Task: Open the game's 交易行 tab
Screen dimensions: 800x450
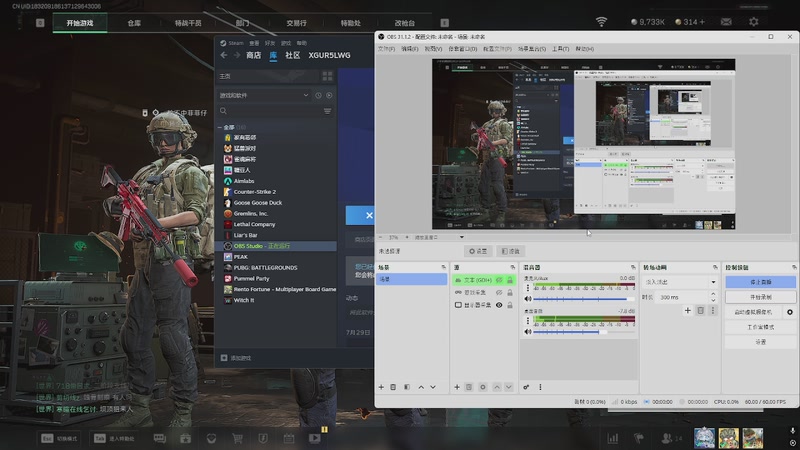Action: (296, 23)
